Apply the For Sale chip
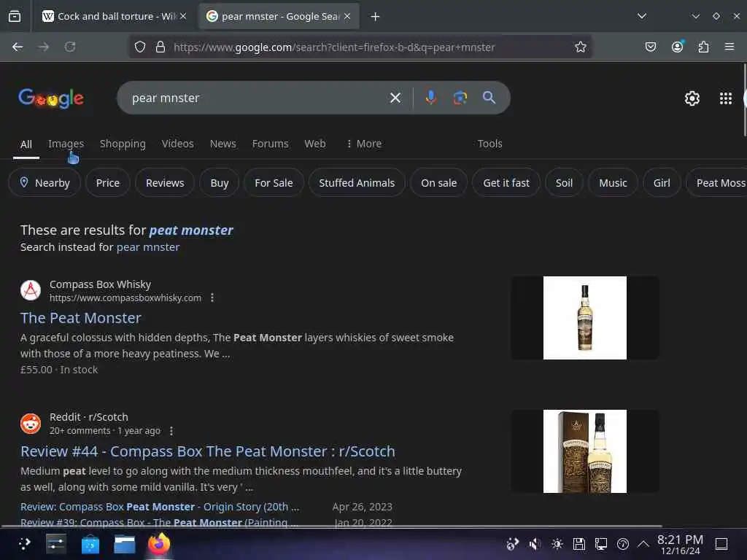This screenshot has width=747, height=560. coord(274,183)
